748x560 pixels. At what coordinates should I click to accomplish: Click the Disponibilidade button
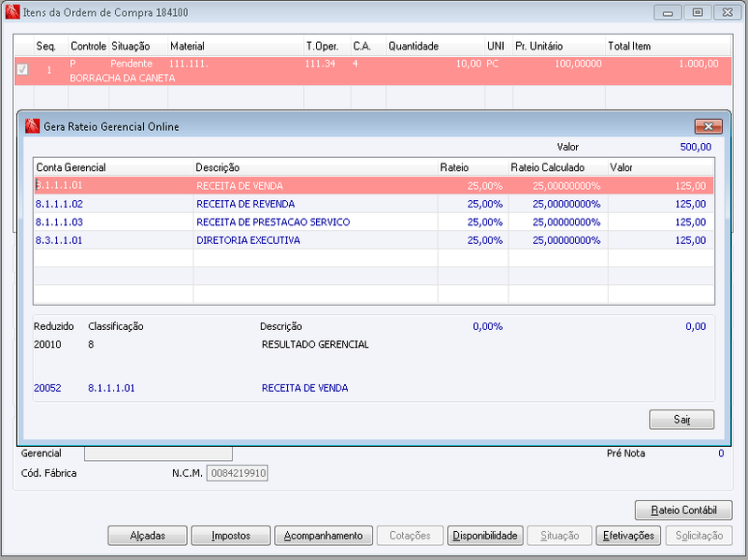485,535
